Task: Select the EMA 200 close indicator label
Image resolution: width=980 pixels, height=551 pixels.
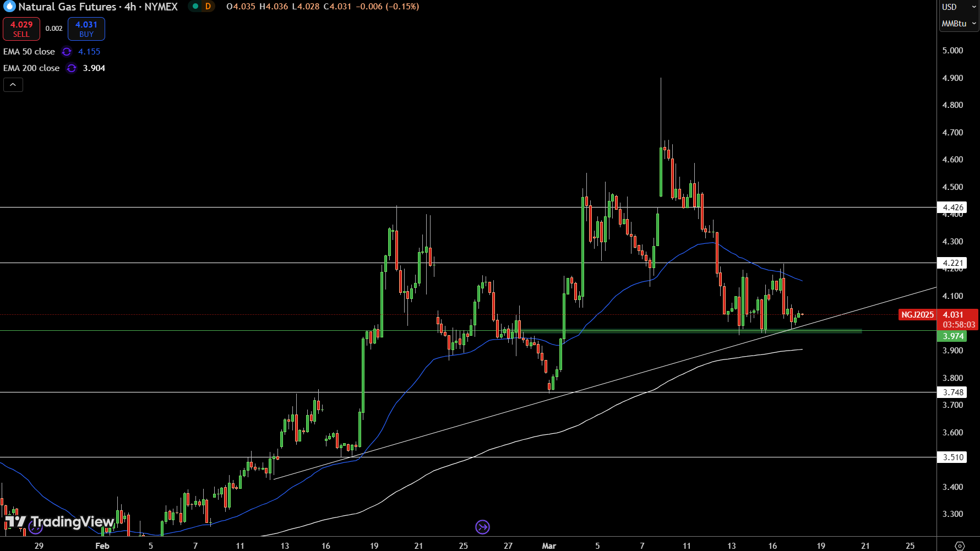Action: (x=31, y=68)
